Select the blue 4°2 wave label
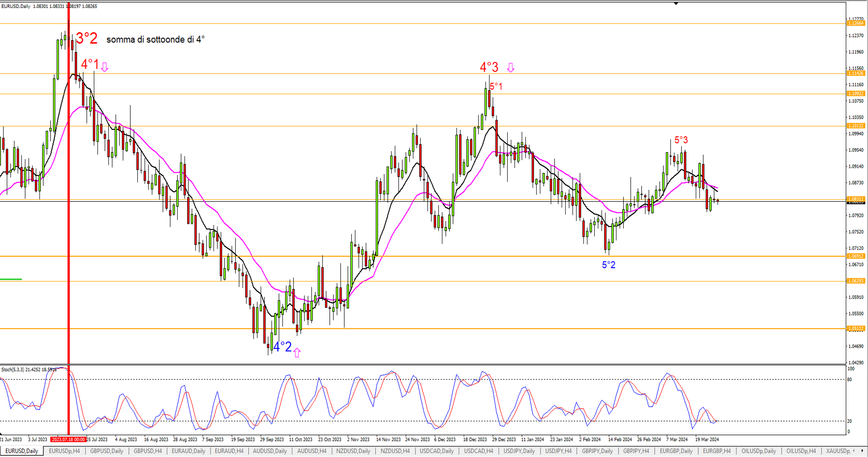Viewport: 868px width, 457px height. pos(282,347)
